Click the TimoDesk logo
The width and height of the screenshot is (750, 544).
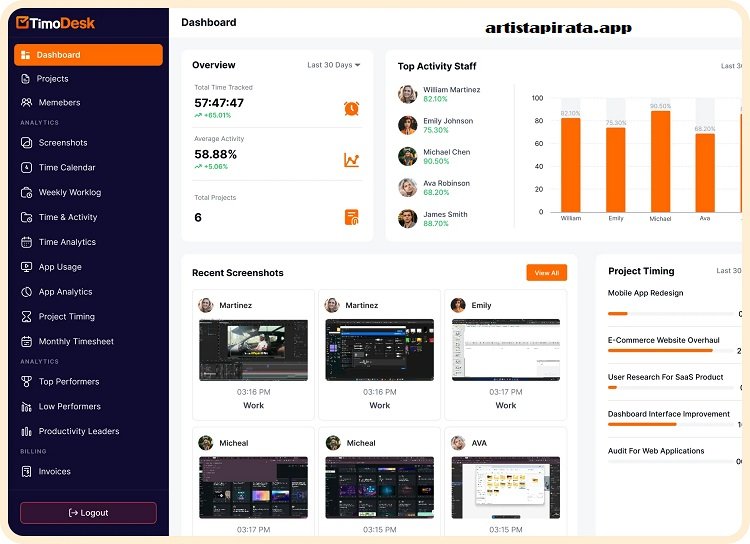pos(55,22)
